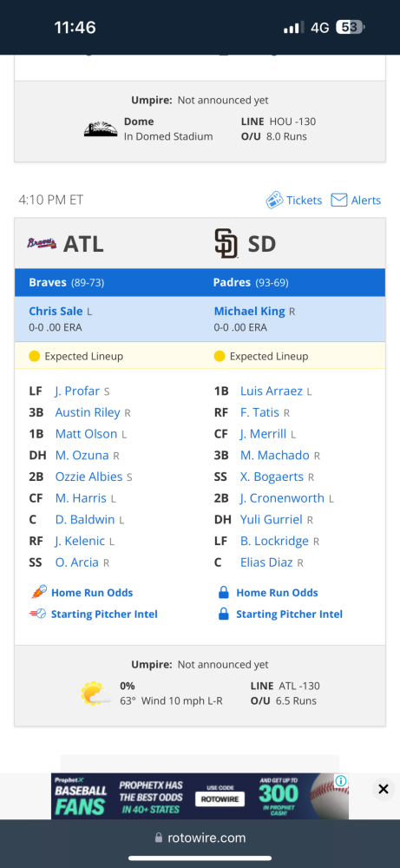Screen dimensions: 400x868
Task: Tap the Padres SD logo
Action: pos(226,244)
